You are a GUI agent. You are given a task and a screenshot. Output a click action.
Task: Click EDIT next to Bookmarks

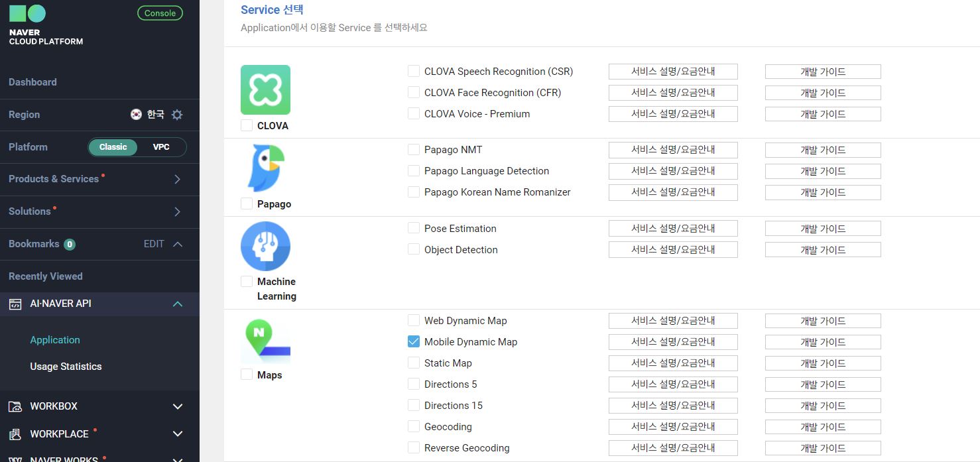coord(154,244)
